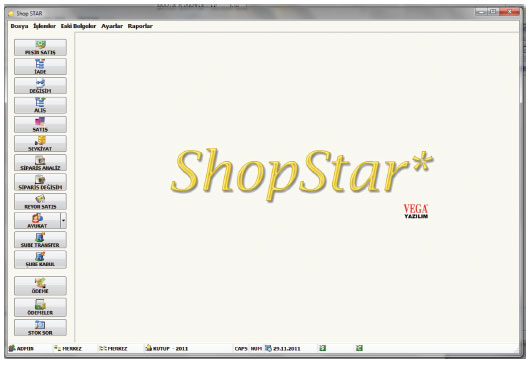Click the AVUKAT button
532x365 pixels.
[x=37, y=221]
